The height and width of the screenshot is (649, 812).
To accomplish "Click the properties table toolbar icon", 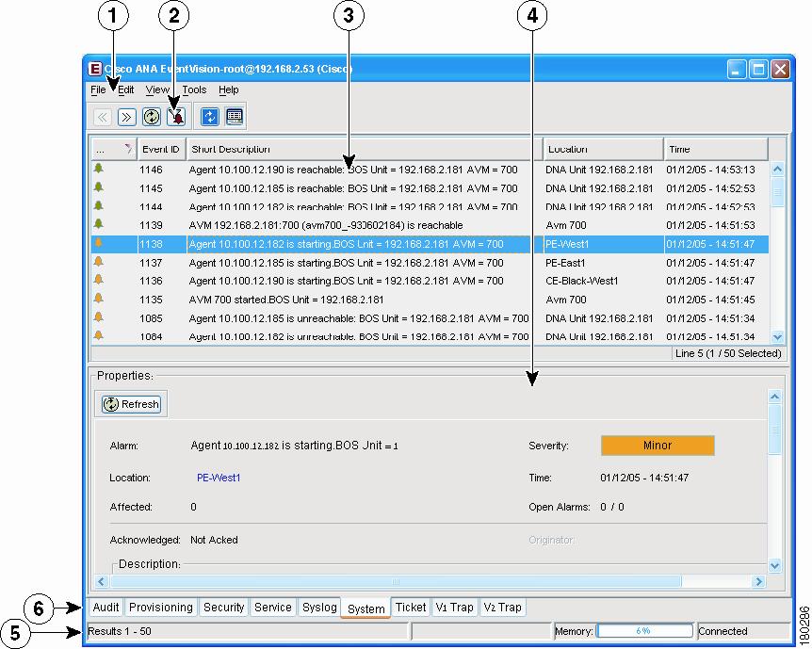I will (x=235, y=117).
